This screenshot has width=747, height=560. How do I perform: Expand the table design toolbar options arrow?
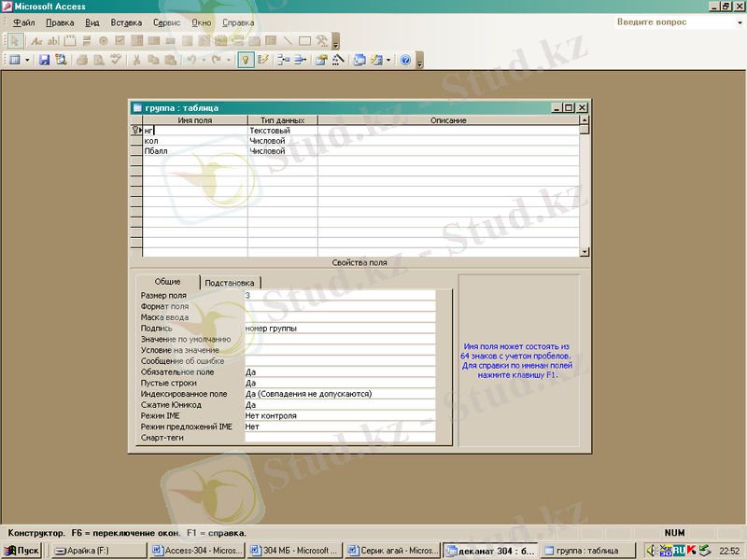[420, 62]
